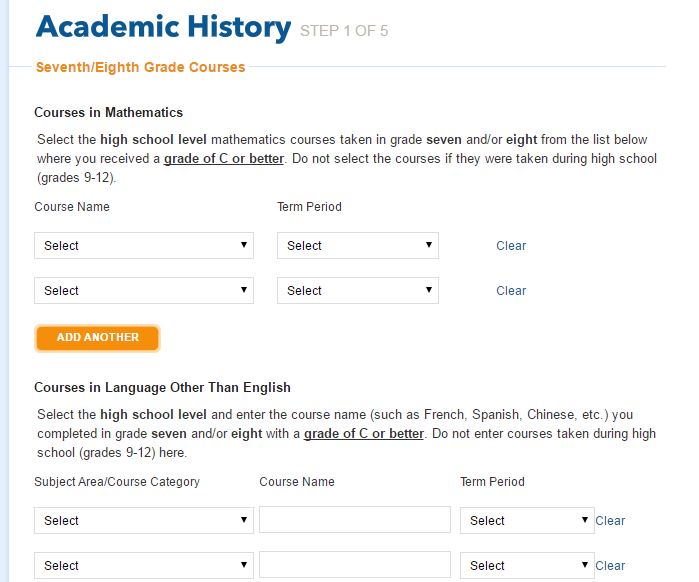Screen dimensions: 699x582
Task: Focus first language Course Name text field
Action: coord(355,520)
